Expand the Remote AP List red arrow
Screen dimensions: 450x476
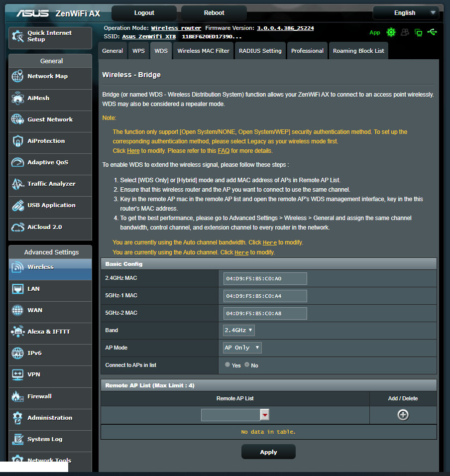265,415
